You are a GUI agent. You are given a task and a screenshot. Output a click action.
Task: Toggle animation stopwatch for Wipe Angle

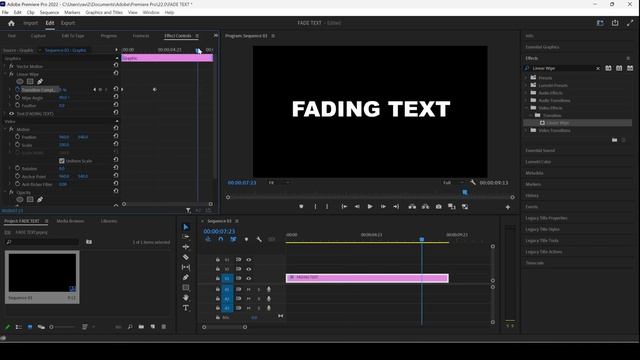point(18,98)
